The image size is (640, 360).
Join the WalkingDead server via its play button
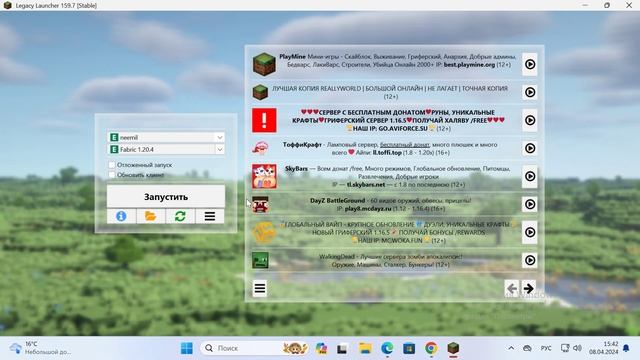[x=529, y=260]
